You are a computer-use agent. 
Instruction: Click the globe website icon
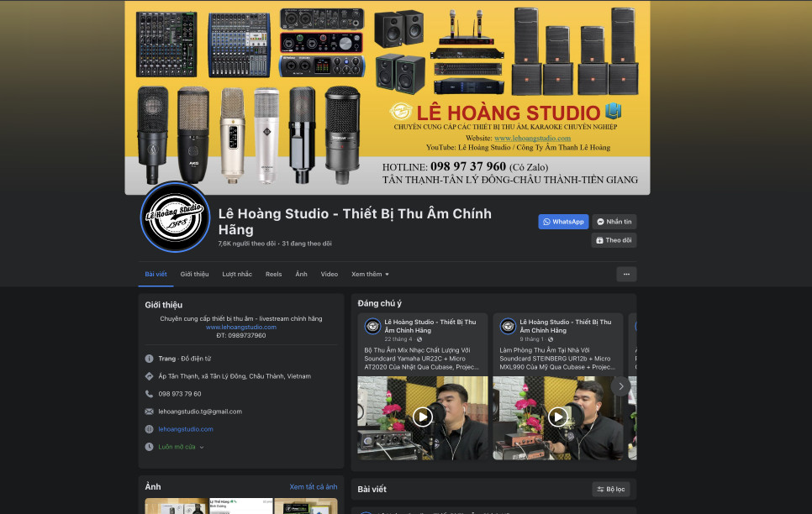(x=149, y=429)
